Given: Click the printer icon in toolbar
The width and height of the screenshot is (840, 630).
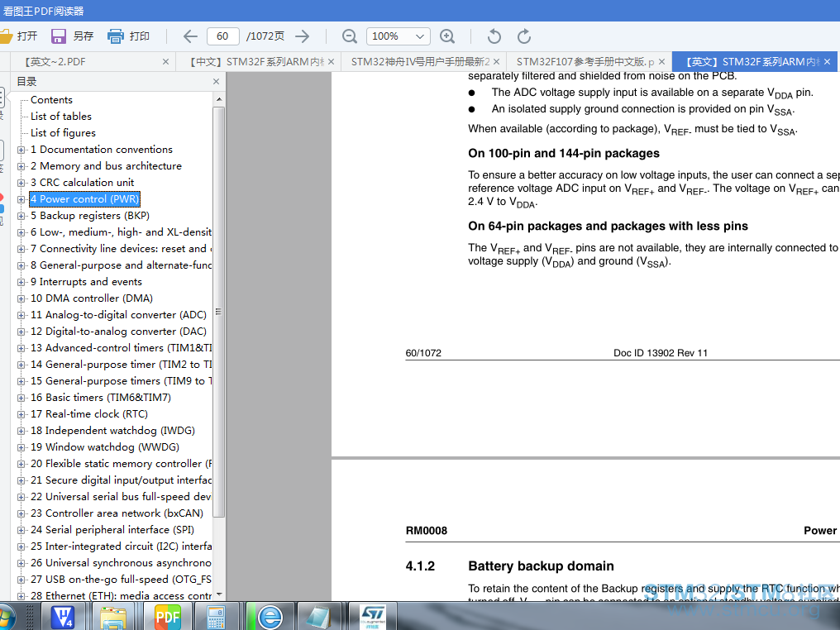Looking at the screenshot, I should pos(115,36).
